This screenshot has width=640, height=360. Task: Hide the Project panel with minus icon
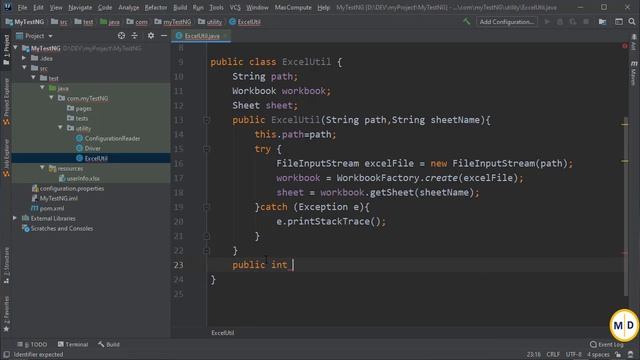click(x=164, y=36)
